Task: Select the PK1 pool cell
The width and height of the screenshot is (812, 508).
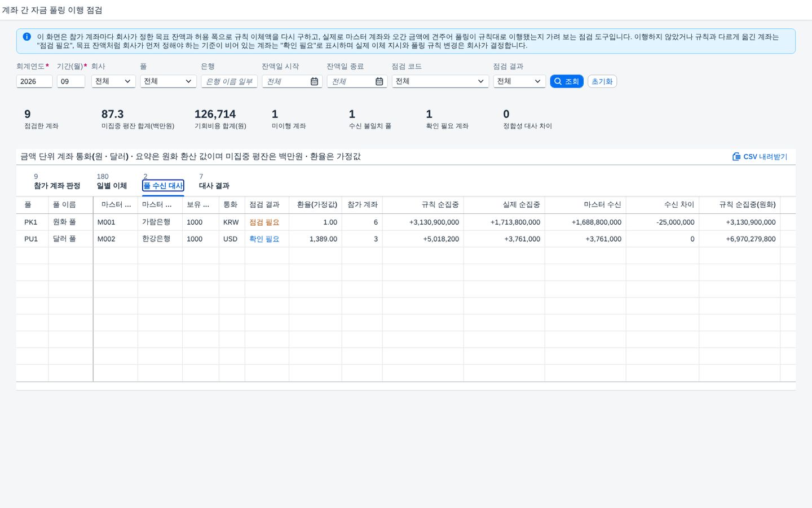Action: 32,222
